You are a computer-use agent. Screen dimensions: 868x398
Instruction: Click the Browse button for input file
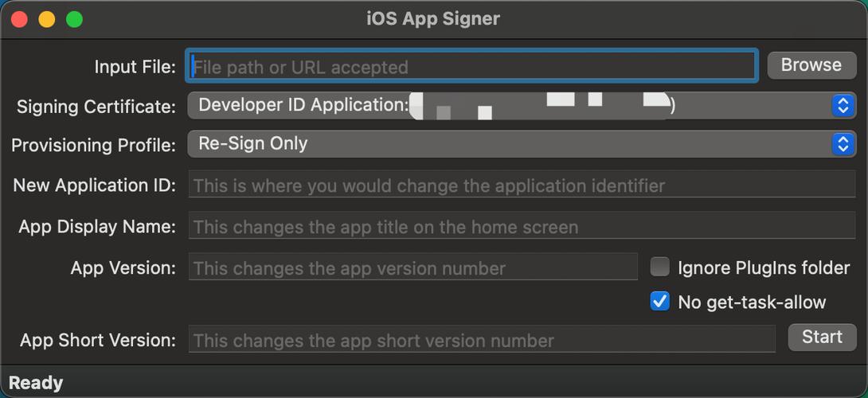point(811,64)
